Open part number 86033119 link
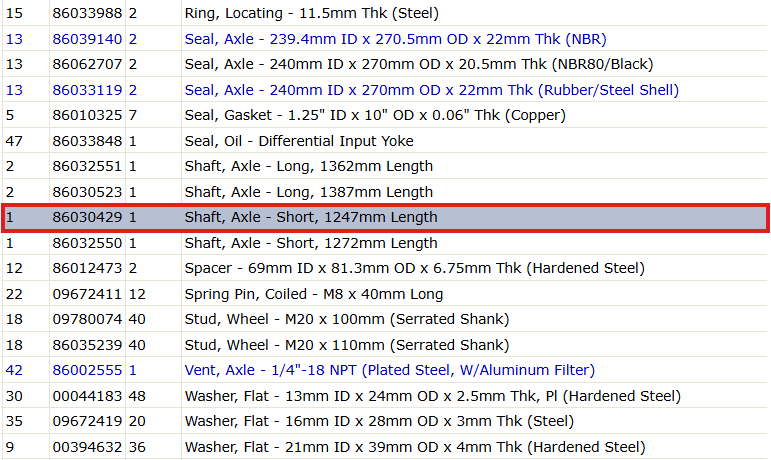 [x=87, y=90]
